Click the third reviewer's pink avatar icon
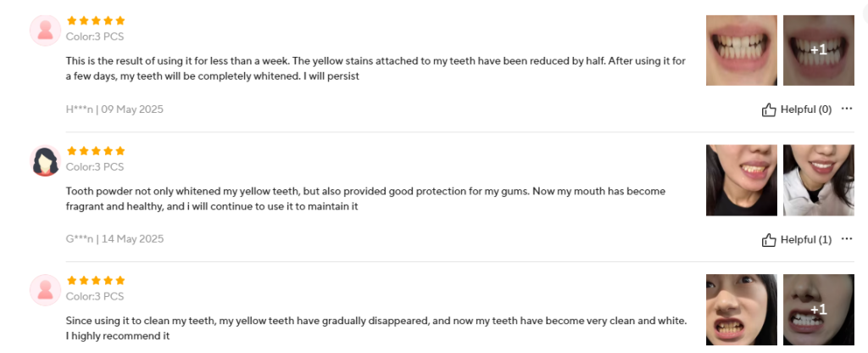The height and width of the screenshot is (353, 868). pos(44,289)
